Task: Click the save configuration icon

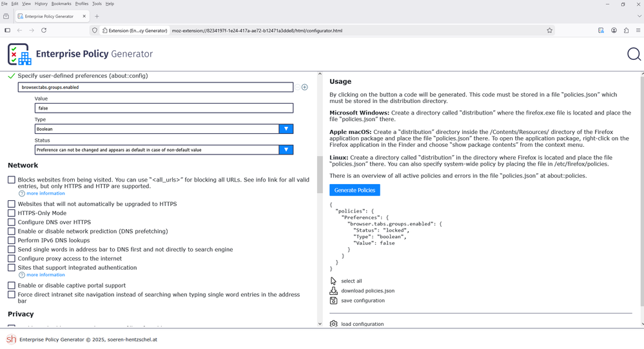Action: point(333,301)
